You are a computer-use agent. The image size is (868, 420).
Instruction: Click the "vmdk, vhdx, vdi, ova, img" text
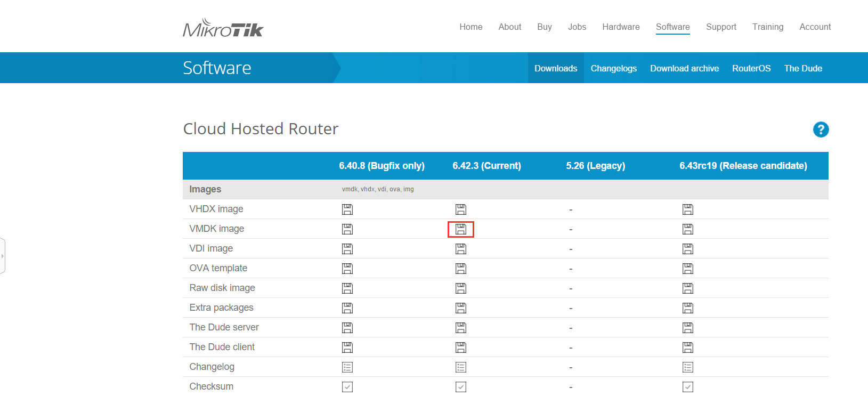point(378,189)
